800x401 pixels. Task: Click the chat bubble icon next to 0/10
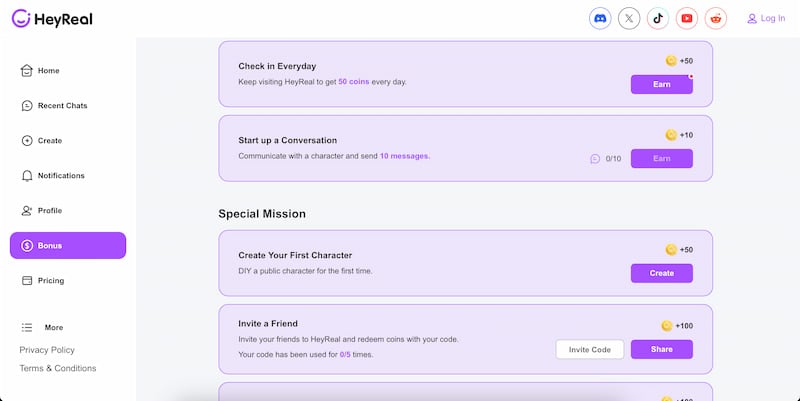595,159
